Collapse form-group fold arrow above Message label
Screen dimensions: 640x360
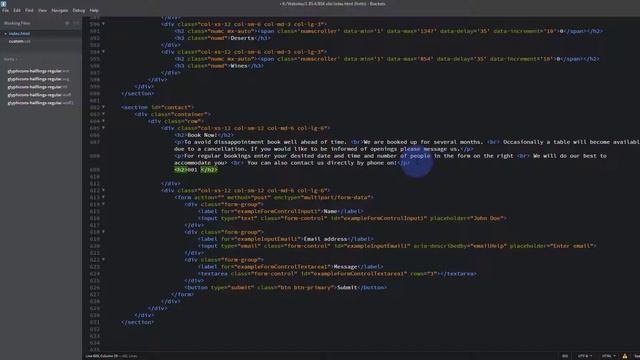coord(103,259)
